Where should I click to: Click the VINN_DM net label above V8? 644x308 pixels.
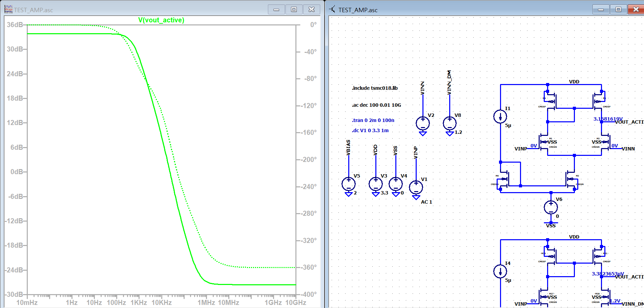tap(449, 83)
